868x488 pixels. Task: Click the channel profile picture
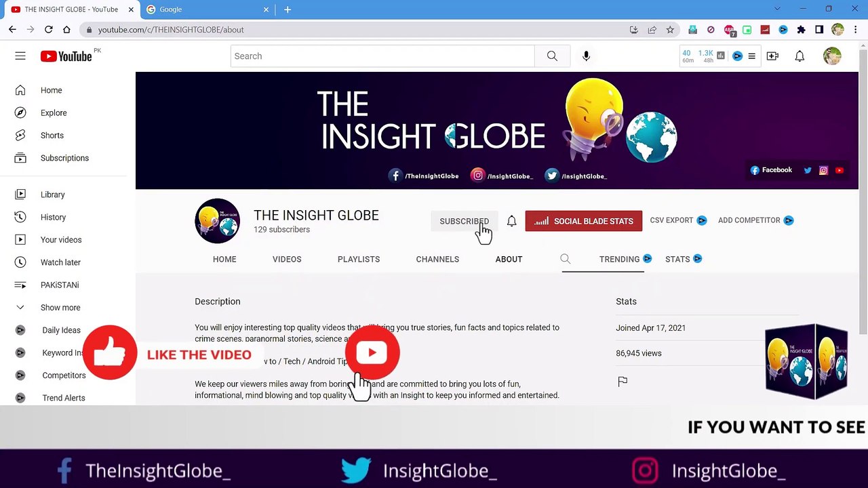tap(217, 221)
